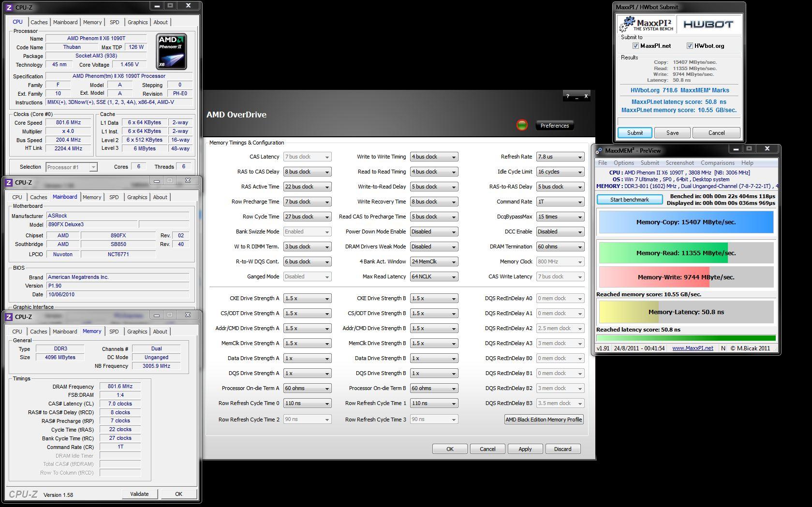Select Graphics tab in CPU-Z Mainboard window
Image resolution: width=812 pixels, height=507 pixels.
(137, 197)
